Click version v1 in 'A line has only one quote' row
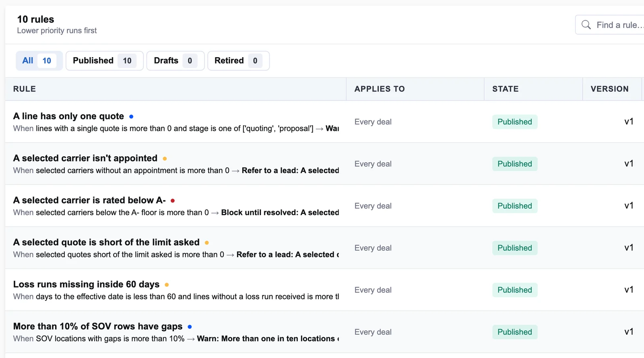 coord(629,122)
